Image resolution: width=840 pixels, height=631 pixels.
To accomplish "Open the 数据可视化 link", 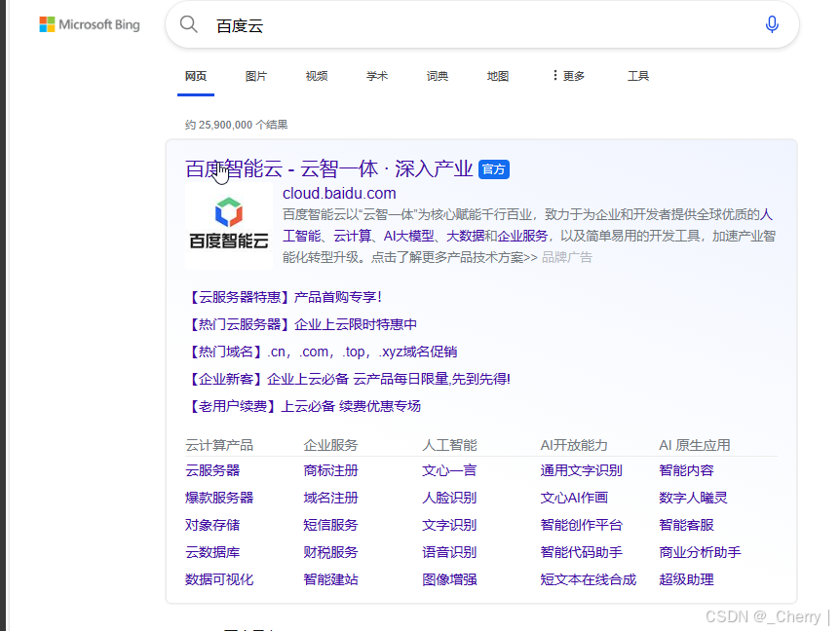I will pyautogui.click(x=219, y=579).
